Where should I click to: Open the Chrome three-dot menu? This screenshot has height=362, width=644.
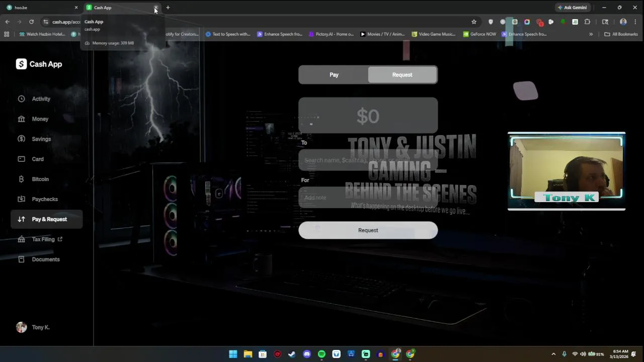coord(635,22)
